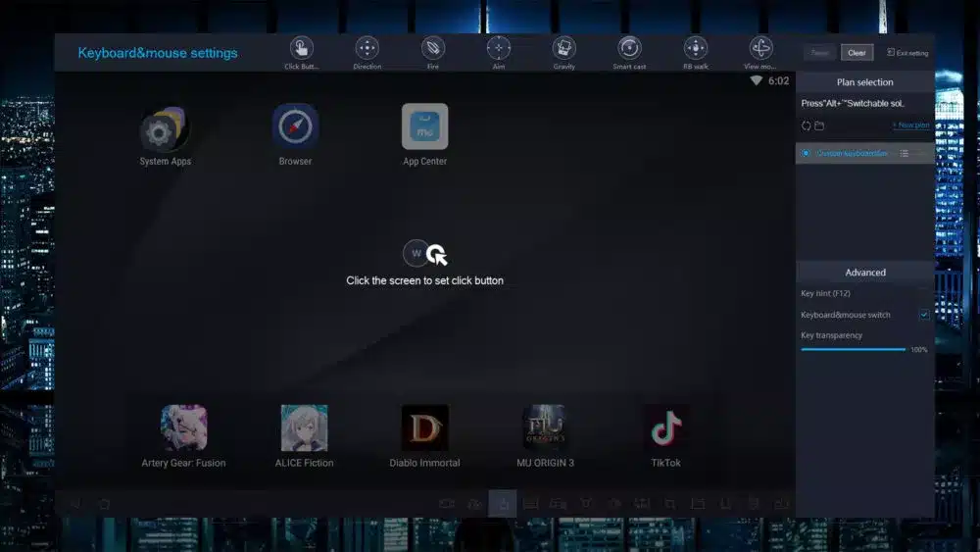Click the 100% transparency value
Screen dimensions: 980x552
tap(919, 349)
